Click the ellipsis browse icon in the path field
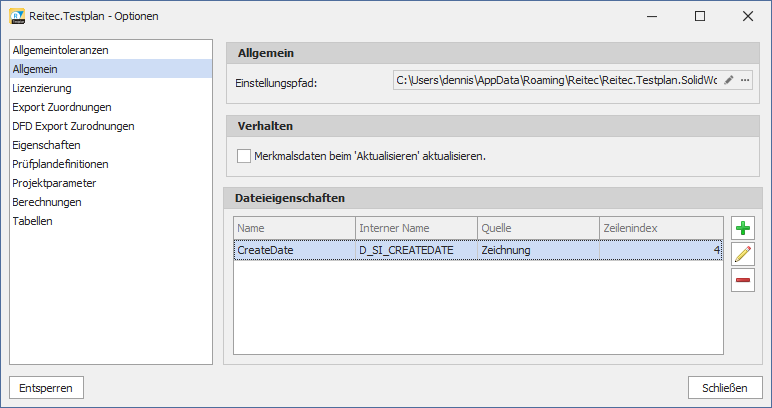 coord(745,80)
